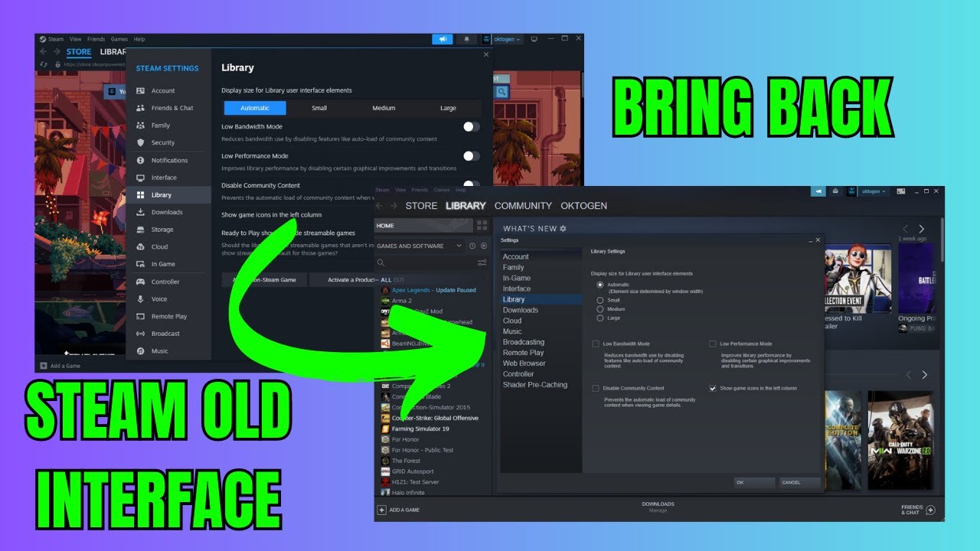The width and height of the screenshot is (980, 551).
Task: Click the library filter sliders icon
Action: pos(482,262)
